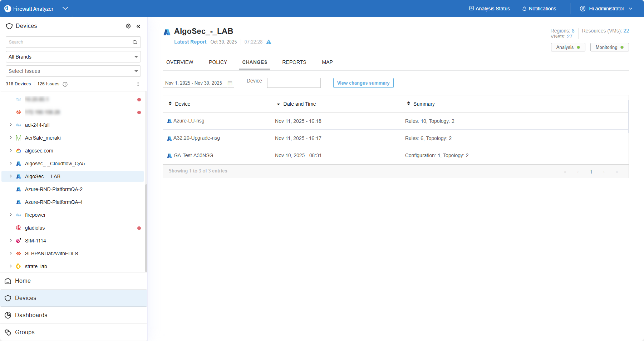Click the issues info icon
644x341 pixels.
tap(65, 84)
